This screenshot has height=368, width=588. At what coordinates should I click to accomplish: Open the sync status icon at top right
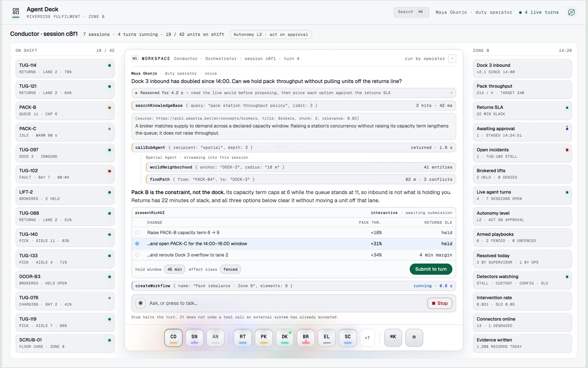pyautogui.click(x=571, y=12)
